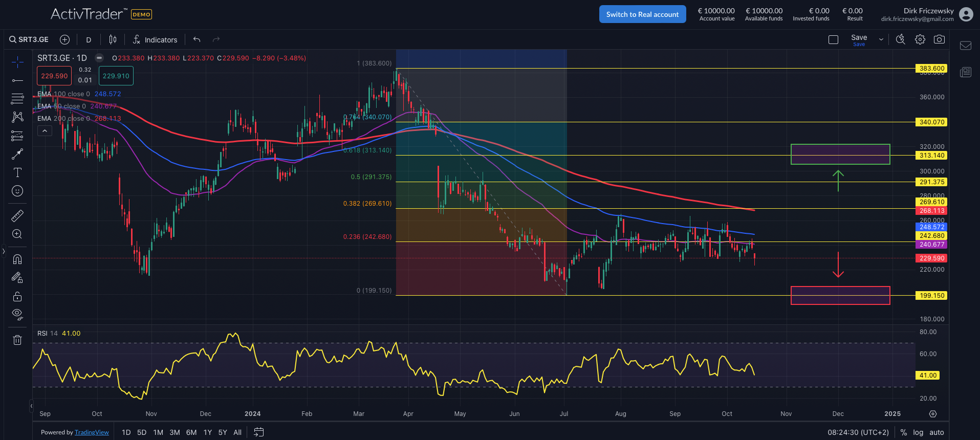Open the TradingView link
980x440 pixels.
click(92, 432)
